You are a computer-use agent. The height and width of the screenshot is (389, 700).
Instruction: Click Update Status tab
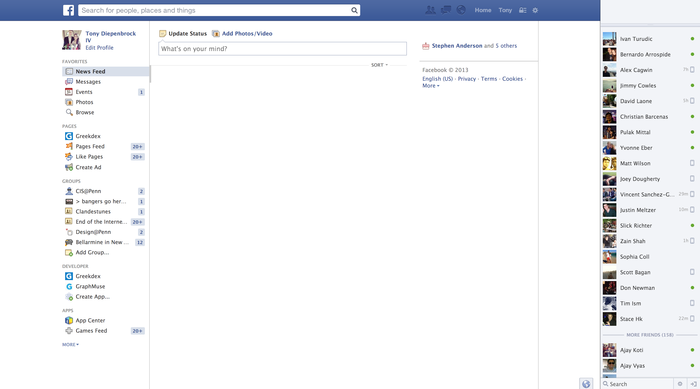pos(183,33)
